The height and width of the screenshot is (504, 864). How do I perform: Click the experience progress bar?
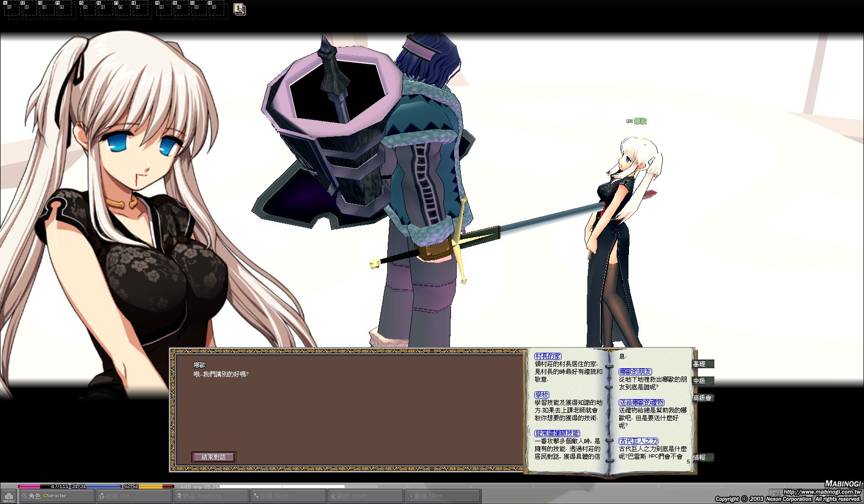pyautogui.click(x=282, y=487)
